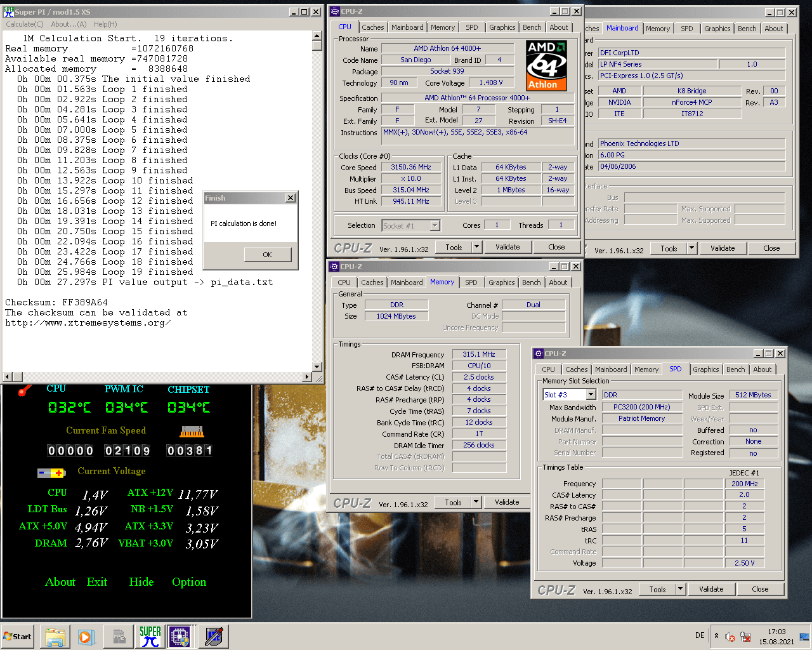Screen dimensions: 812x650
Task: Click the DE language indicator
Action: point(700,635)
